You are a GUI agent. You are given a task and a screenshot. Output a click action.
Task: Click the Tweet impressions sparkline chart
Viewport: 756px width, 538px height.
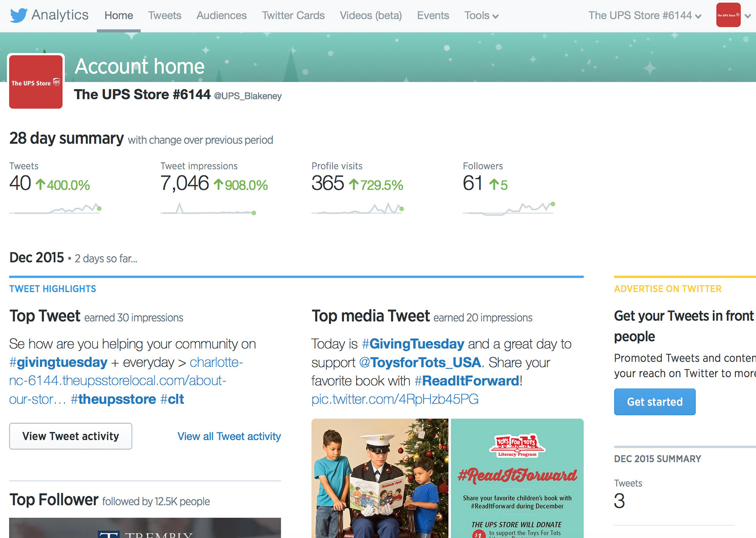click(x=208, y=208)
